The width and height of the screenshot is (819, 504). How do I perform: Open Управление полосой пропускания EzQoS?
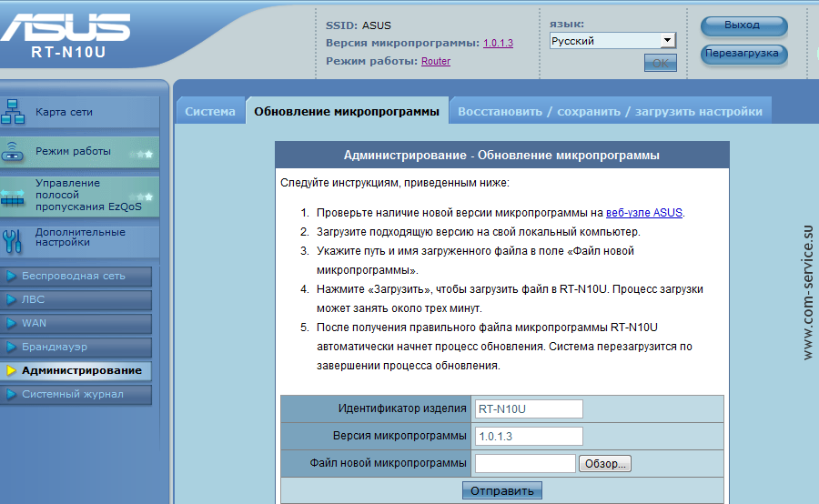tap(79, 196)
